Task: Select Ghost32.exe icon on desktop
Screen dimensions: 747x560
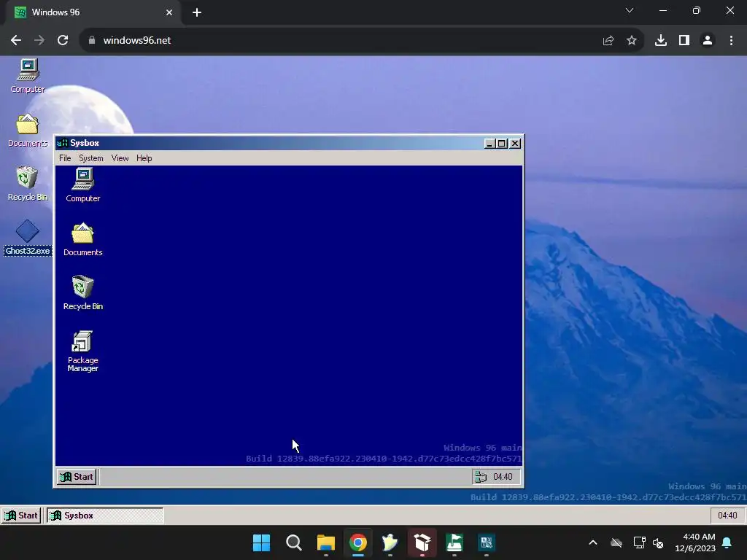Action: [28, 238]
